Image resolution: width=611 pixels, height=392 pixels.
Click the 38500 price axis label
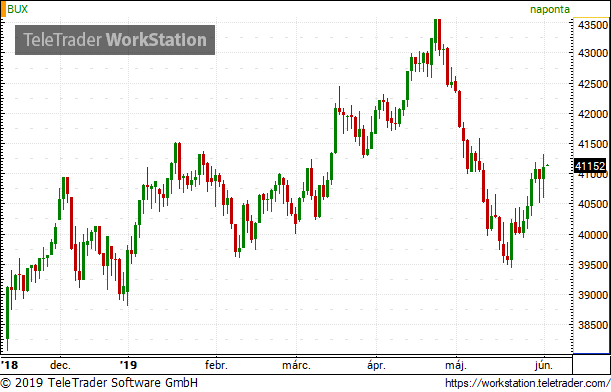pos(593,325)
